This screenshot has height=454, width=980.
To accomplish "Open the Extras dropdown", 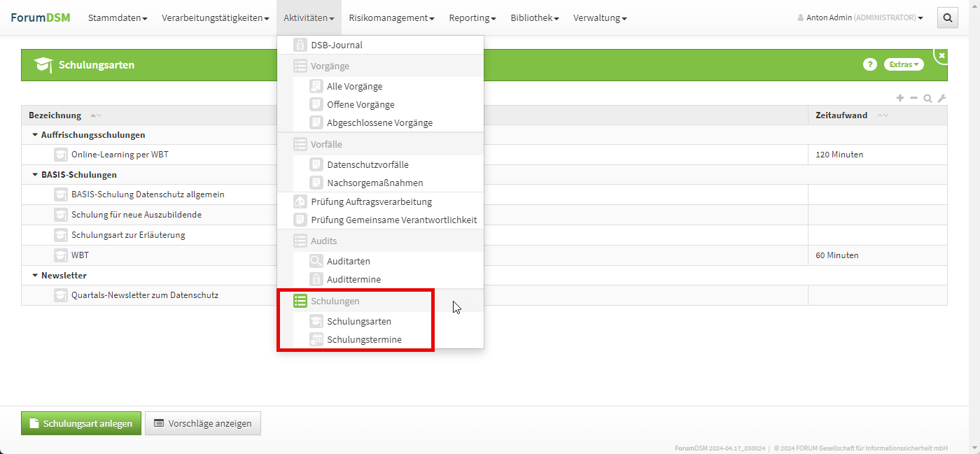I will click(904, 64).
